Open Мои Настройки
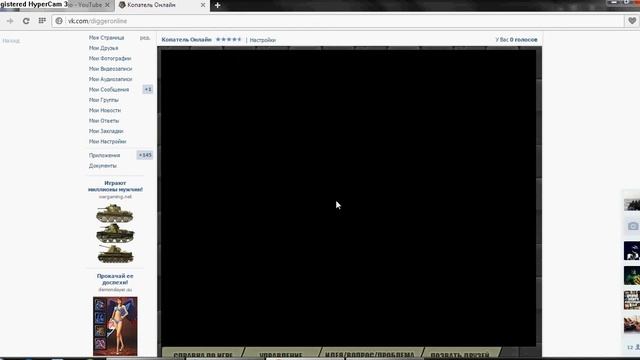640x360 pixels. (x=107, y=142)
